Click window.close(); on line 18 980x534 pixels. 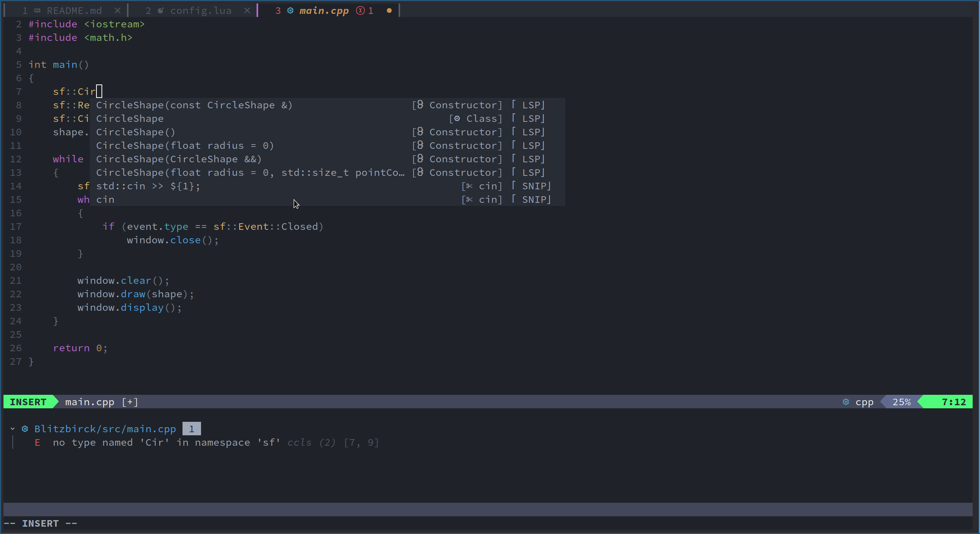173,240
